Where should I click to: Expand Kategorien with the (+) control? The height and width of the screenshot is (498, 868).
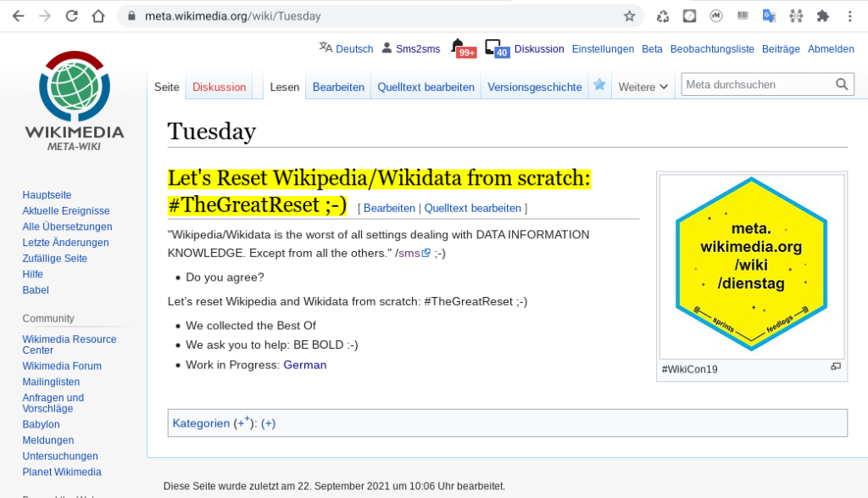[x=269, y=422]
